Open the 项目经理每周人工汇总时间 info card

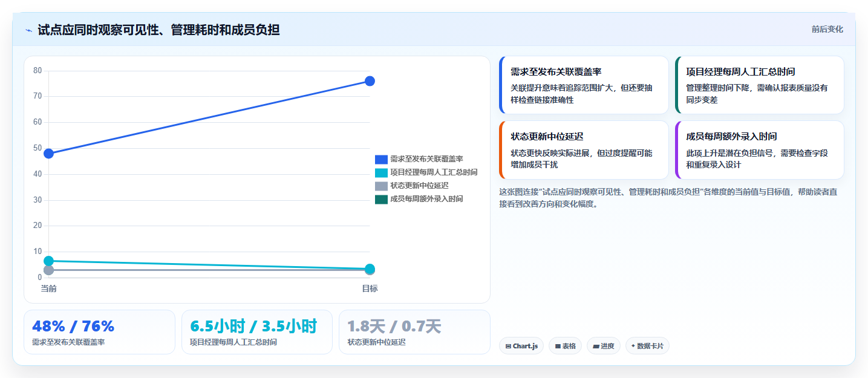pos(759,85)
